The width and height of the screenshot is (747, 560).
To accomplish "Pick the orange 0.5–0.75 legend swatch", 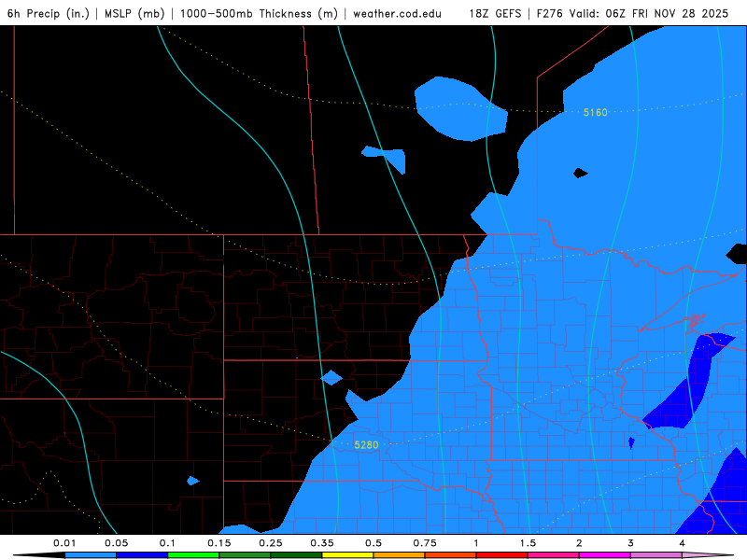I will point(400,555).
